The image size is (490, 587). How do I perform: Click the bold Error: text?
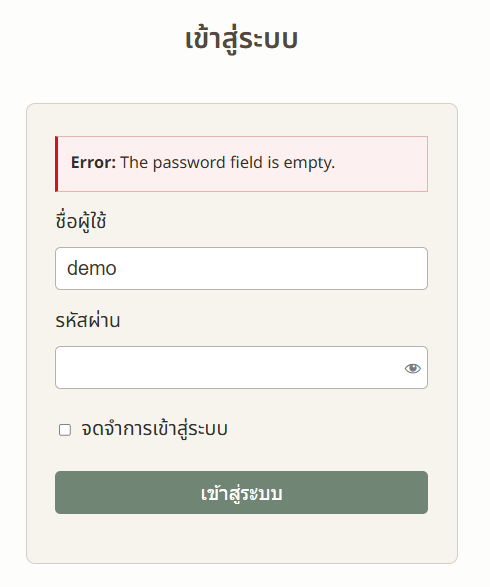pos(93,162)
